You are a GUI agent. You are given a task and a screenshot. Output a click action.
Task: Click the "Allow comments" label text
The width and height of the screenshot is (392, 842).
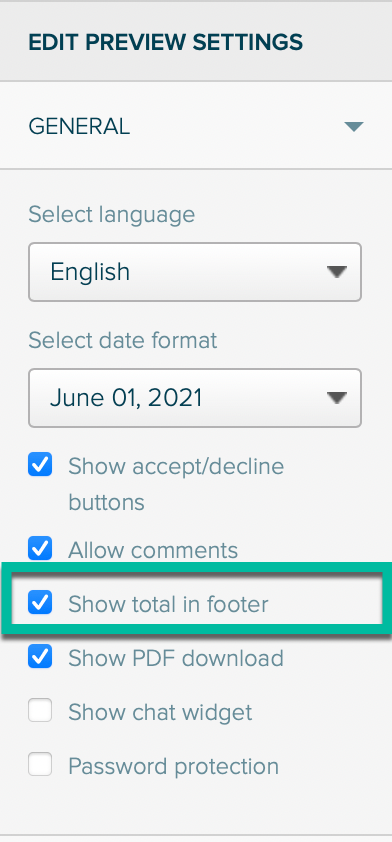(x=153, y=550)
